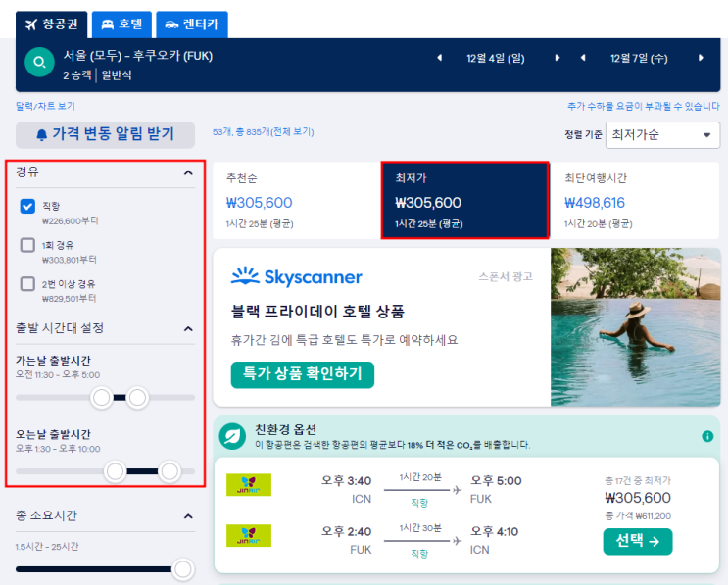Click the outbound departure time 오후 3:40
Viewport: 728px width, 585px height.
point(346,480)
